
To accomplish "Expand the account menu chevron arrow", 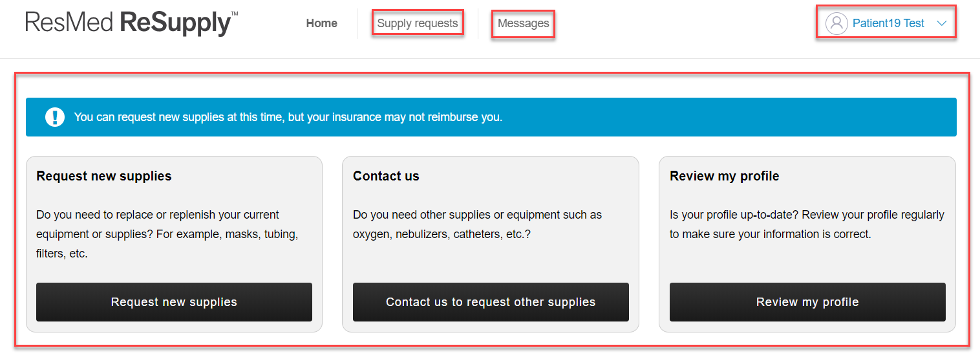I will coord(941,24).
